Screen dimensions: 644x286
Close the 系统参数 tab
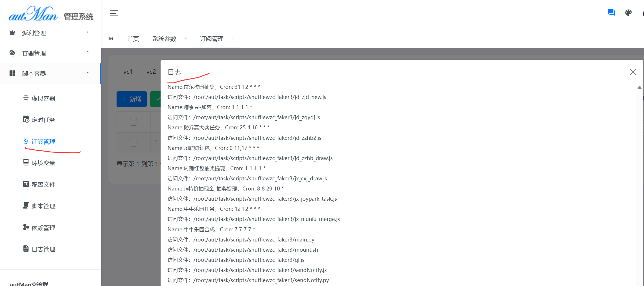[185, 39]
